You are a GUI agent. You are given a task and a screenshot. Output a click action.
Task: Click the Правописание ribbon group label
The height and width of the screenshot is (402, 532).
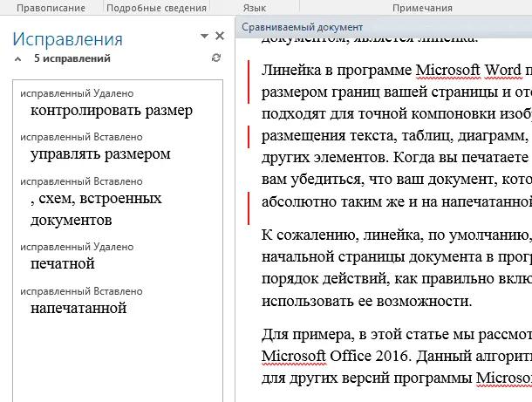(51, 7)
